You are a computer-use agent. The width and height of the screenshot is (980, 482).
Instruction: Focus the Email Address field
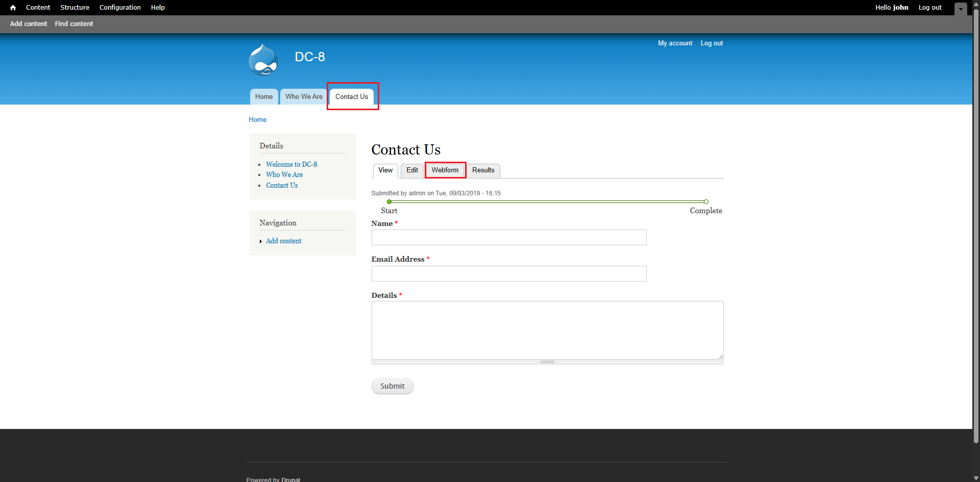508,274
